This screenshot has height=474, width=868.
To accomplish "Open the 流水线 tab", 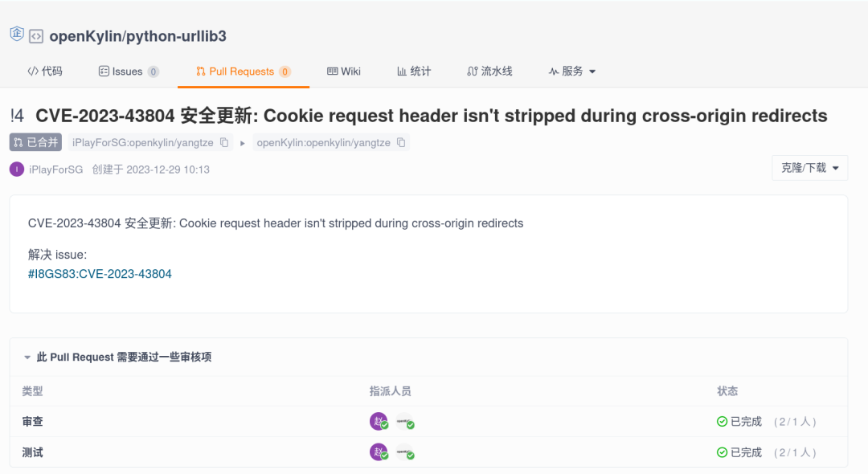I will tap(489, 72).
